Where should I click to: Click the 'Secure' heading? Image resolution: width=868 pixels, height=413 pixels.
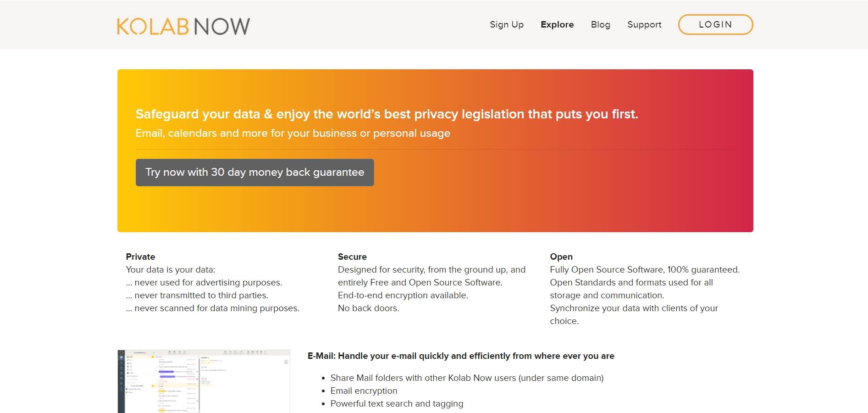[x=352, y=257]
